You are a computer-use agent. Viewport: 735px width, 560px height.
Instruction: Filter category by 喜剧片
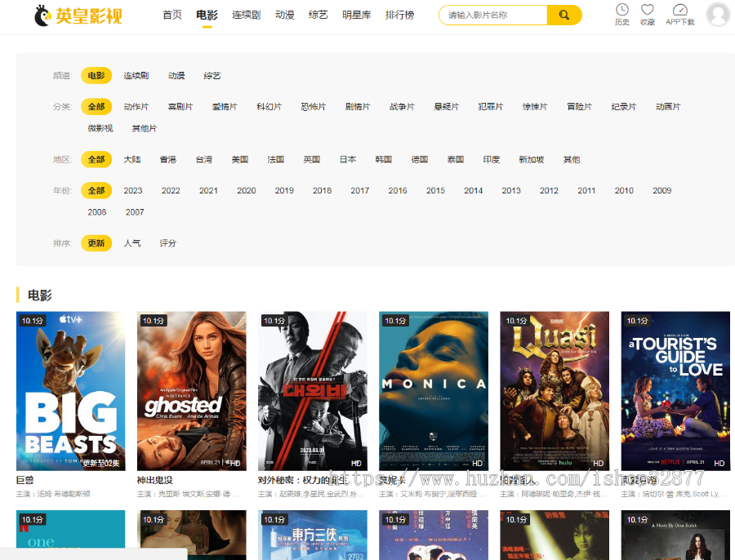click(180, 106)
